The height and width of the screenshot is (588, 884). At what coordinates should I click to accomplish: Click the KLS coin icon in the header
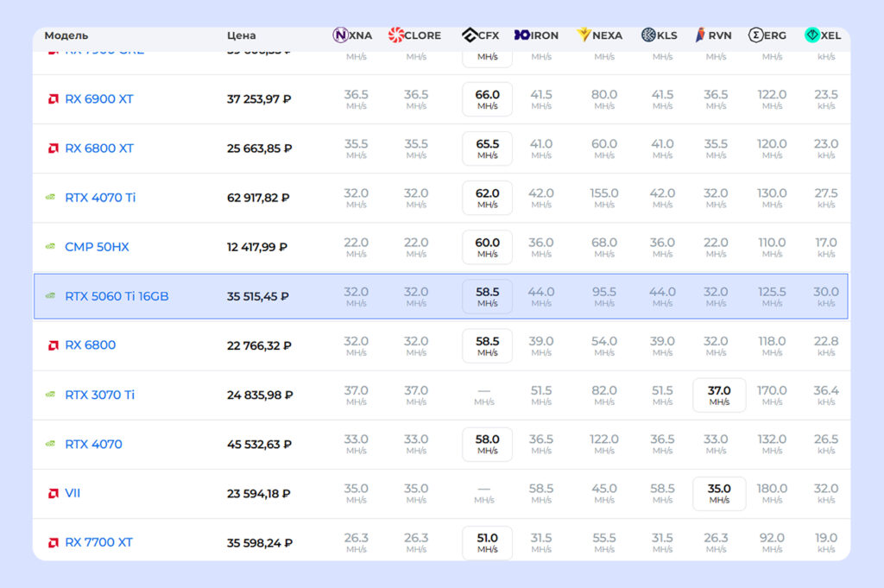649,35
